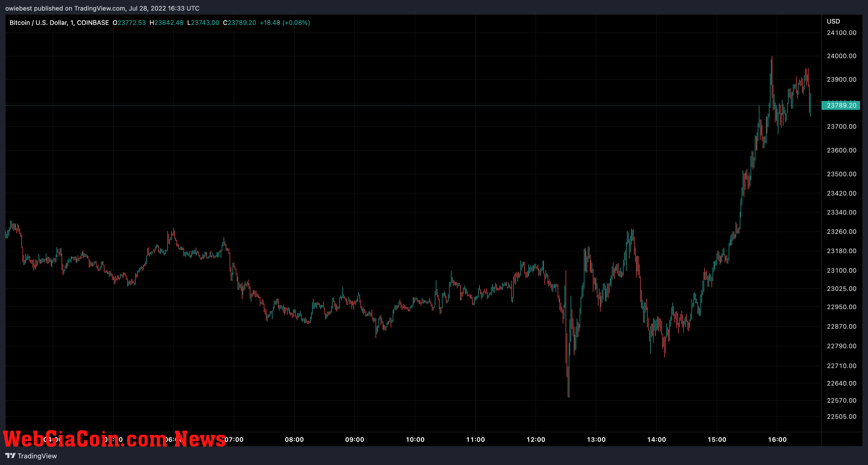The width and height of the screenshot is (868, 465).
Task: Click the 12:00 time axis label
Action: (536, 439)
